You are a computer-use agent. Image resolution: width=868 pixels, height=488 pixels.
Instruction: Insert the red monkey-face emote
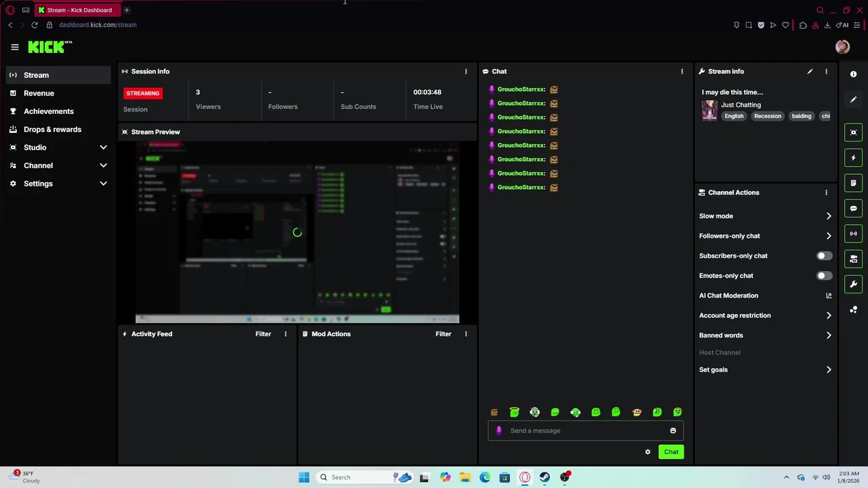pyautogui.click(x=637, y=412)
